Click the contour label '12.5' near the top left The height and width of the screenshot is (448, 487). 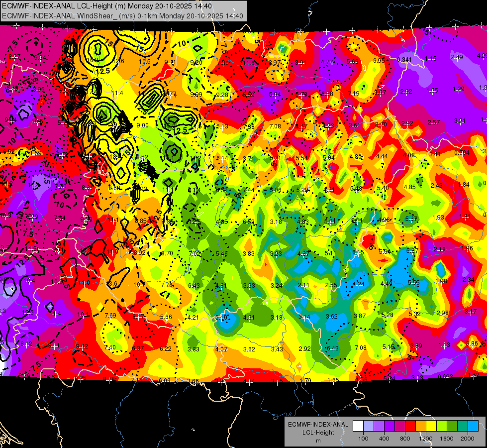[103, 71]
